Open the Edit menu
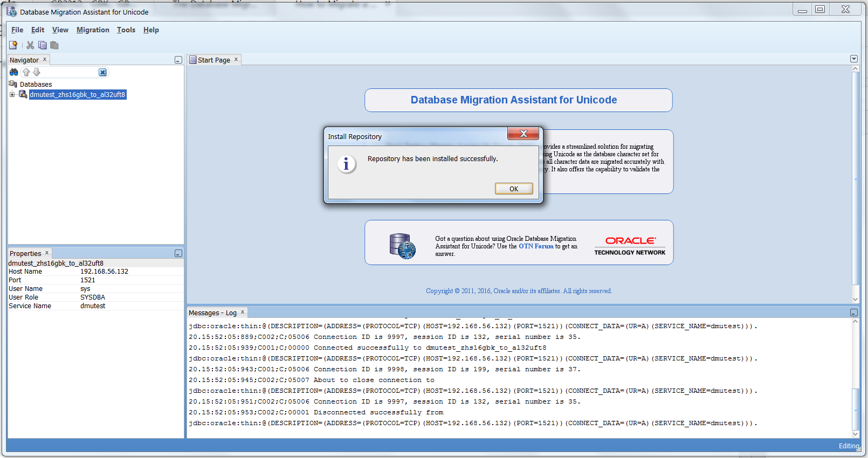Image resolution: width=868 pixels, height=458 pixels. (x=38, y=30)
